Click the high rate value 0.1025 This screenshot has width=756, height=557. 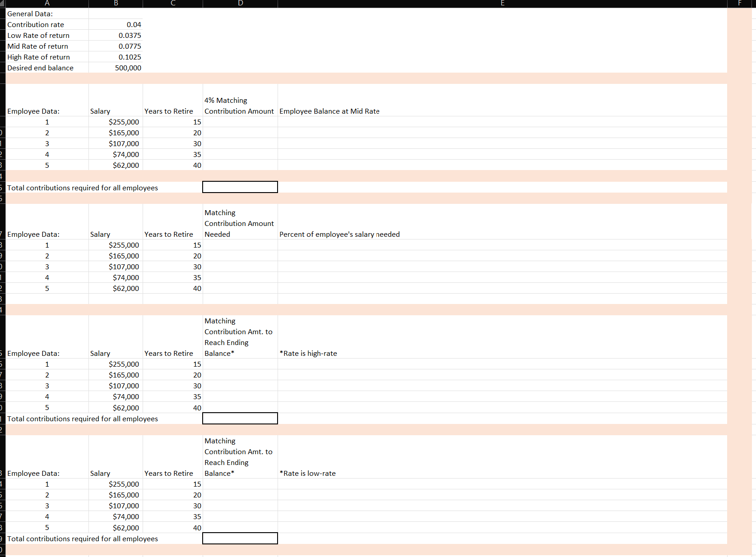click(x=116, y=57)
